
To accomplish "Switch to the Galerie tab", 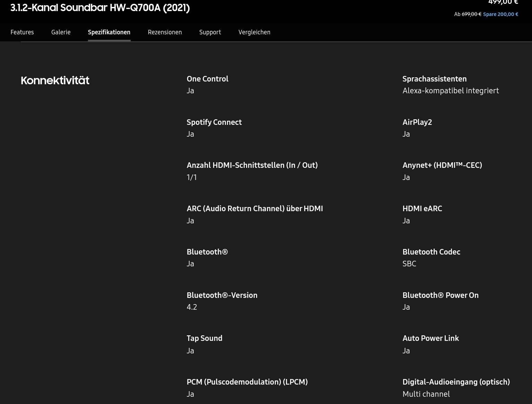I will (61, 32).
